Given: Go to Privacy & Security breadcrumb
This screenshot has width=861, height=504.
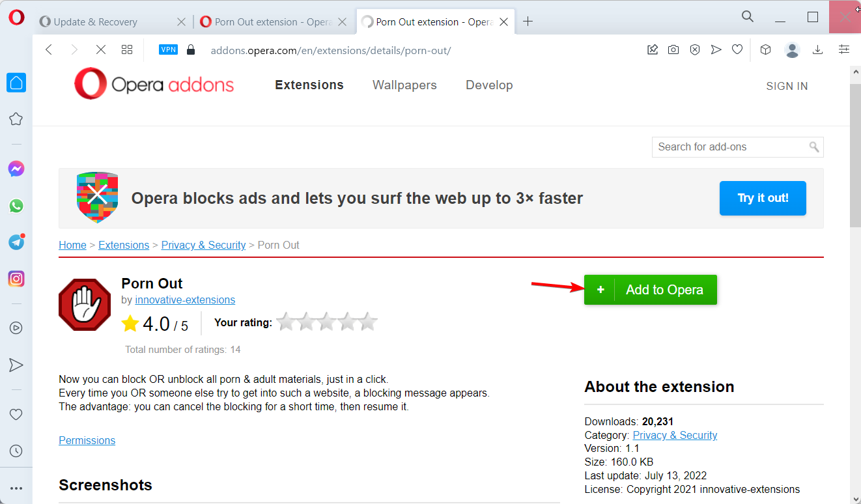Looking at the screenshot, I should [x=203, y=245].
